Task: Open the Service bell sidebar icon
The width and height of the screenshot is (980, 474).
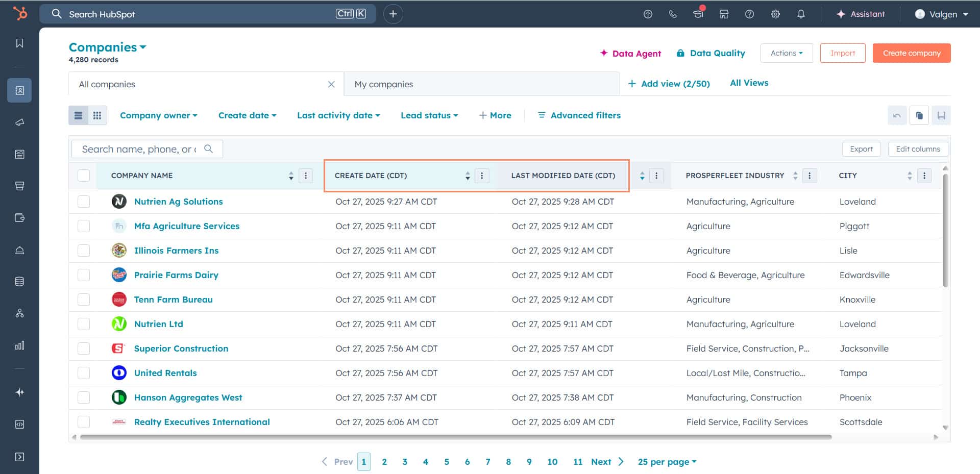Action: point(19,250)
